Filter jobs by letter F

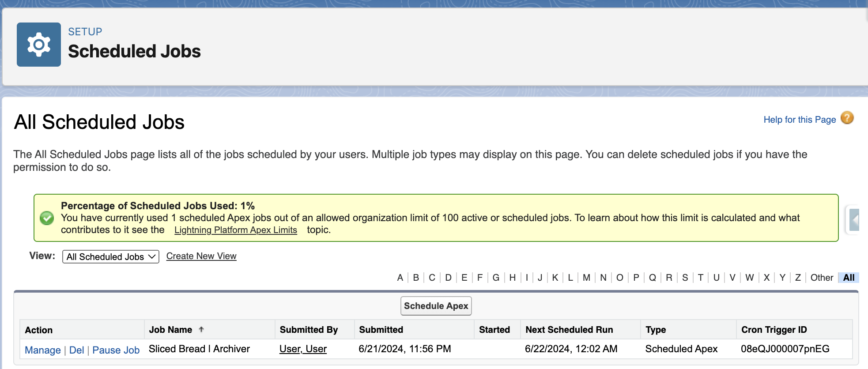480,278
